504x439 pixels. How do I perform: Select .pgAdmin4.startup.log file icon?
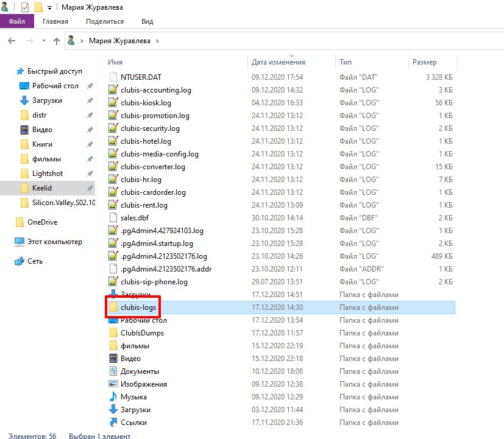113,244
